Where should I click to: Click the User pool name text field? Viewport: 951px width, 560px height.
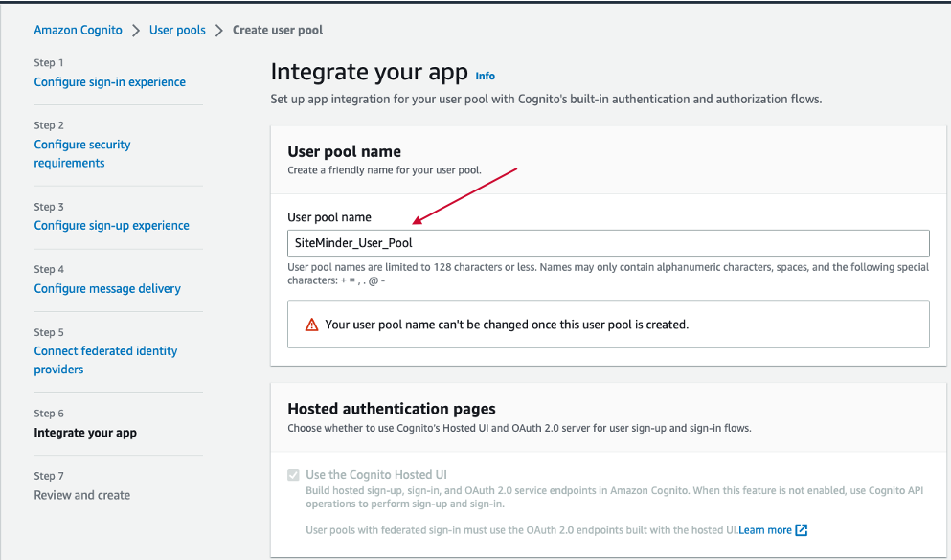(608, 243)
